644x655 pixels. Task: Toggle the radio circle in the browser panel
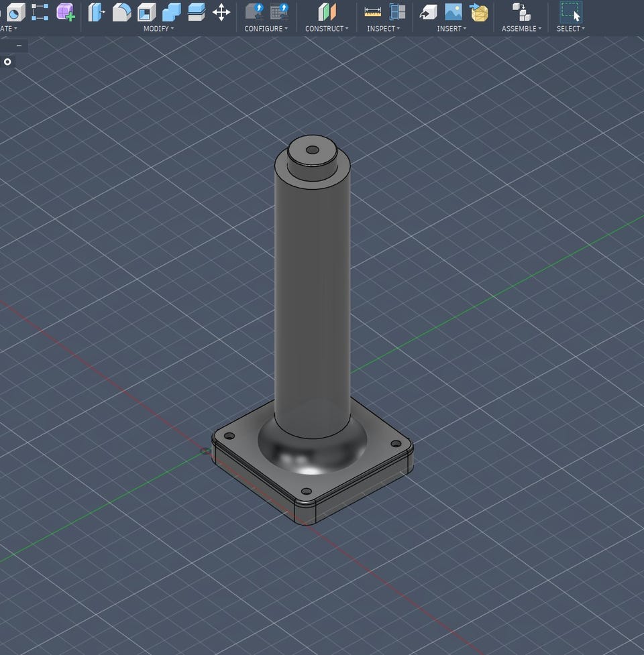click(7, 62)
